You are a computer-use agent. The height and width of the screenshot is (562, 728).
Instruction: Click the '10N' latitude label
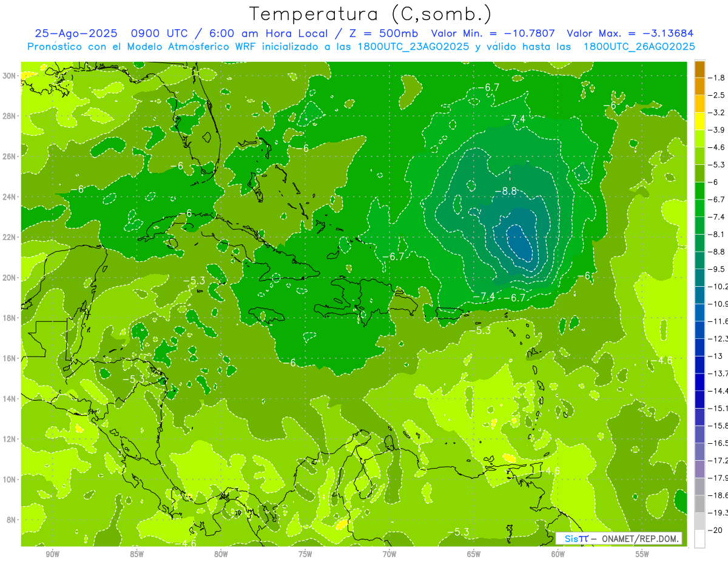click(9, 480)
